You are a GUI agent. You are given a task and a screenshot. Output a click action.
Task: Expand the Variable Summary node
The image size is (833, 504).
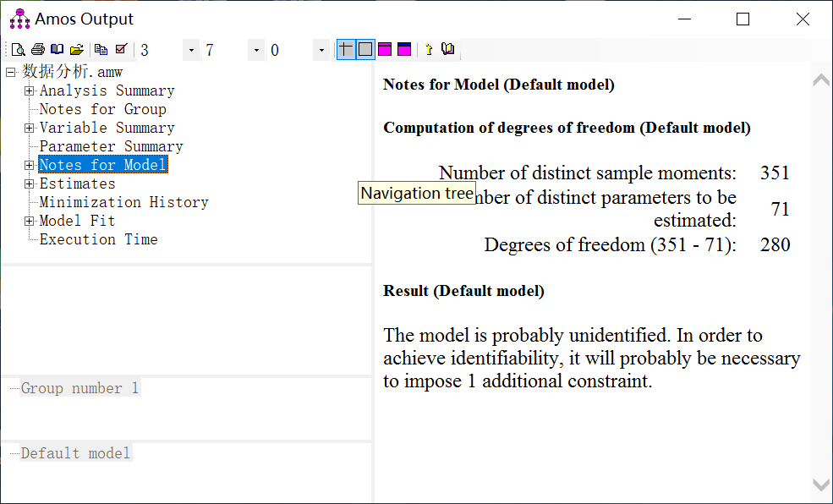[x=30, y=128]
